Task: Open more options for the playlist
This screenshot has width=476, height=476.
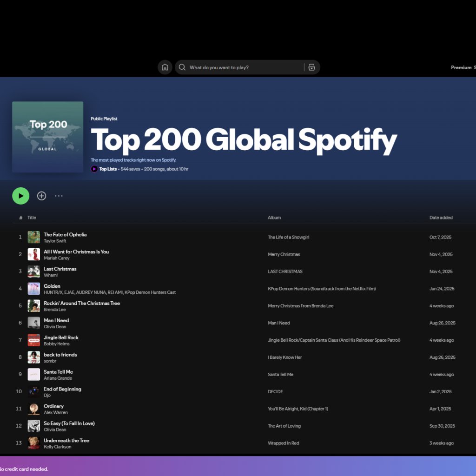Action: [x=59, y=196]
